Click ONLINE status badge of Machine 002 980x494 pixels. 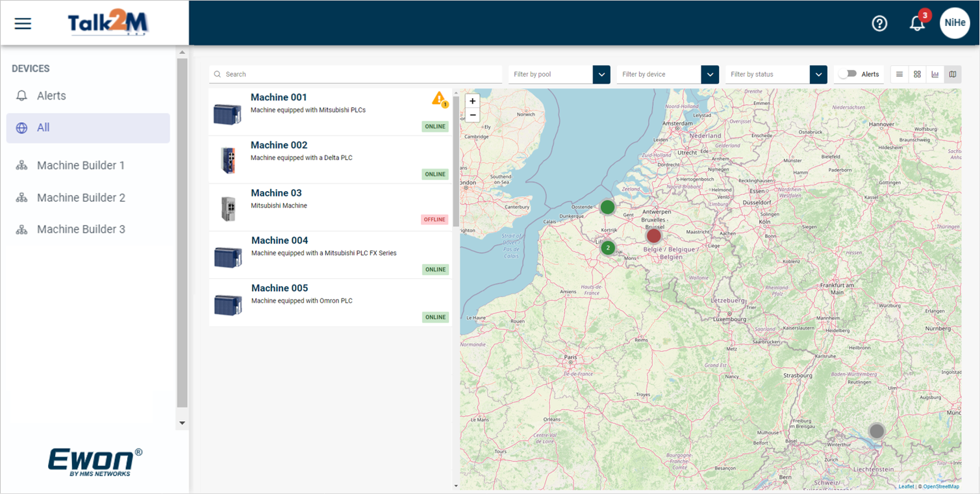(435, 174)
